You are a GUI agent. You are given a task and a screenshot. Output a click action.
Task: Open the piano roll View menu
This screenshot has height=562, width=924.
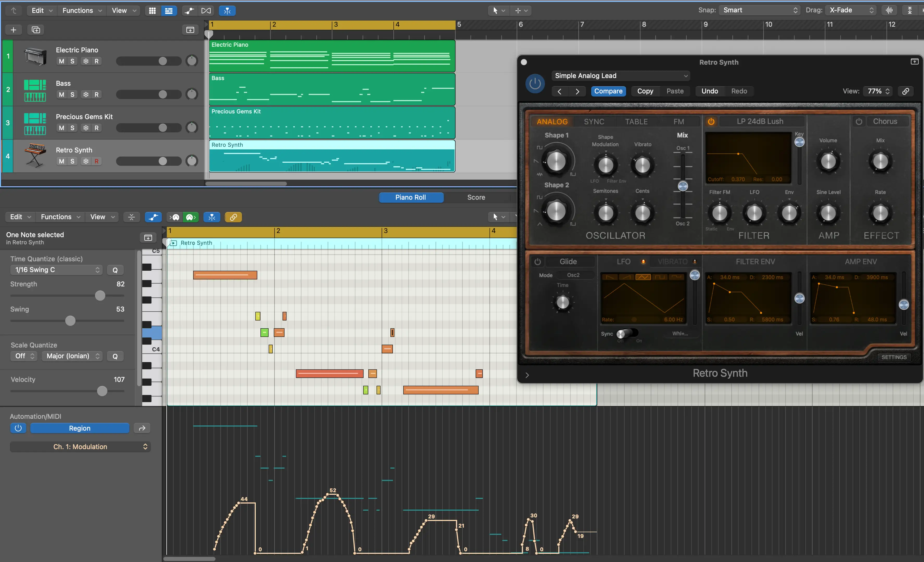pyautogui.click(x=102, y=217)
